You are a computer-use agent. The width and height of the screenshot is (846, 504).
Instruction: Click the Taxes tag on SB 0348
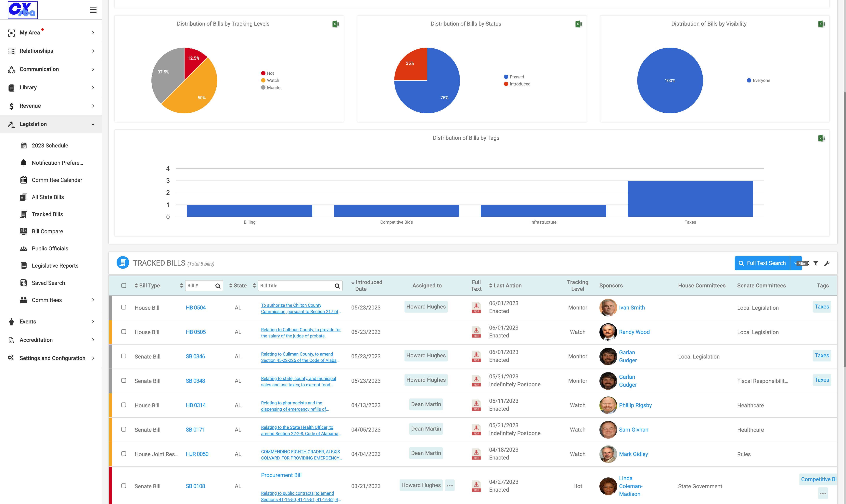(x=822, y=380)
